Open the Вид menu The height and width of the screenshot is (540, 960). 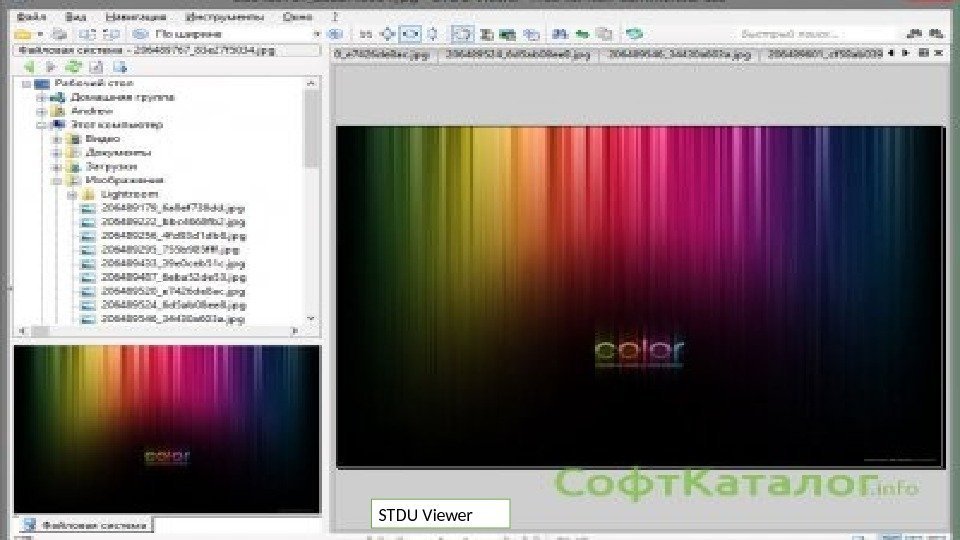(75, 17)
